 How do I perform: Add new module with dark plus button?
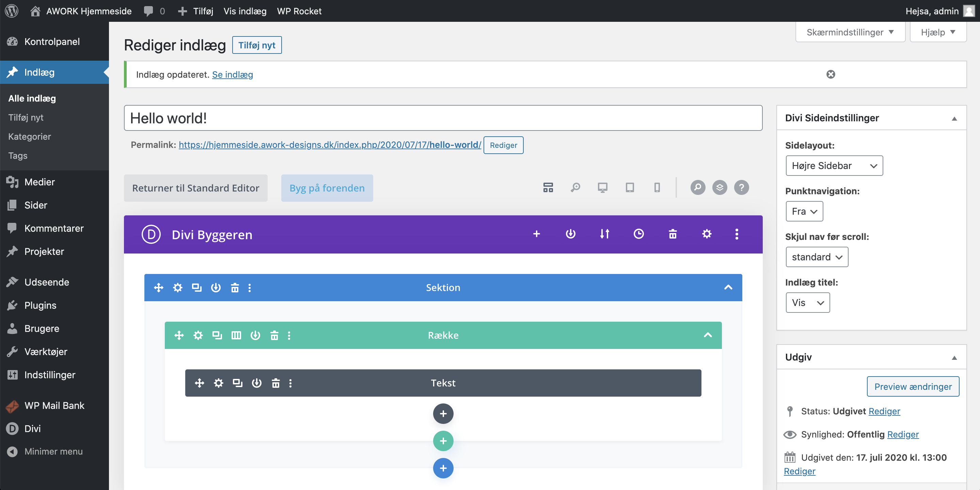pos(443,413)
